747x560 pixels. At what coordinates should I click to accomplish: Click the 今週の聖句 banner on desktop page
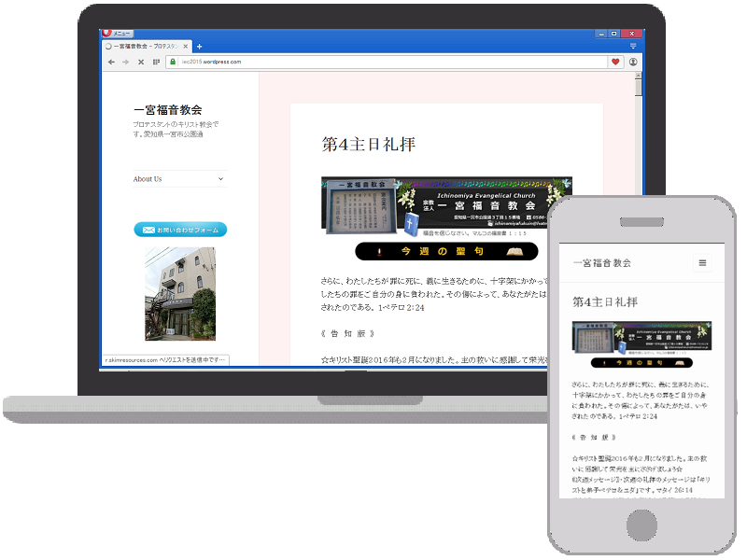[x=446, y=252]
